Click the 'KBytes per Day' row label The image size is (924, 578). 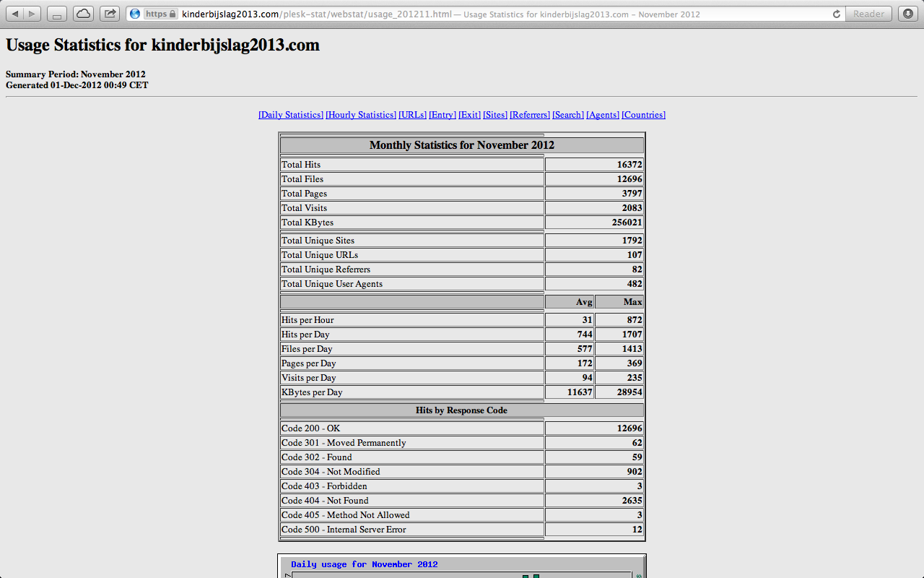point(312,392)
